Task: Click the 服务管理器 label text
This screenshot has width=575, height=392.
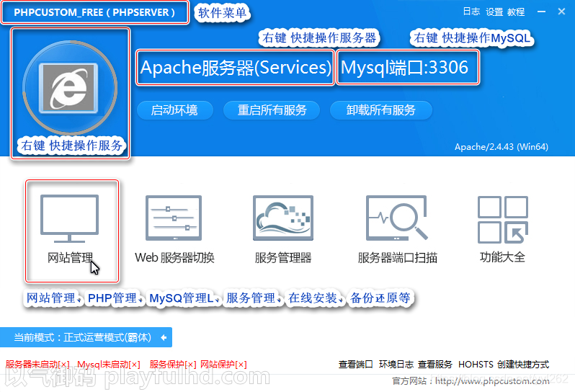Action: [x=283, y=257]
